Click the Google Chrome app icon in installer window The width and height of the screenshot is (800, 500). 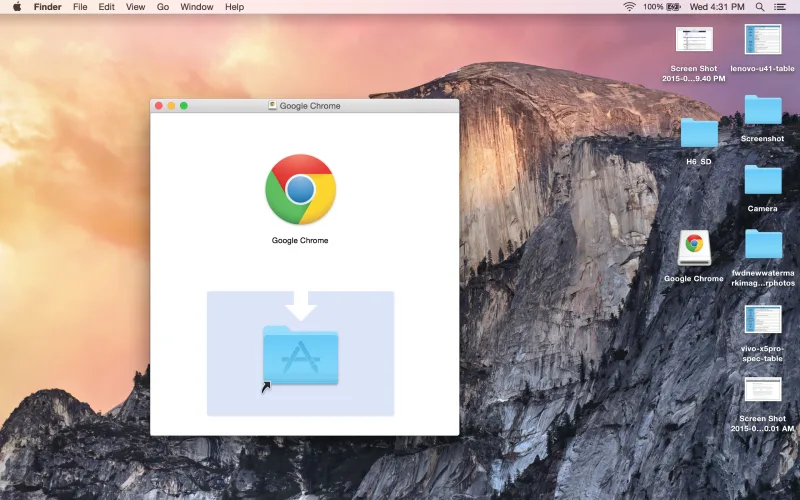301,189
